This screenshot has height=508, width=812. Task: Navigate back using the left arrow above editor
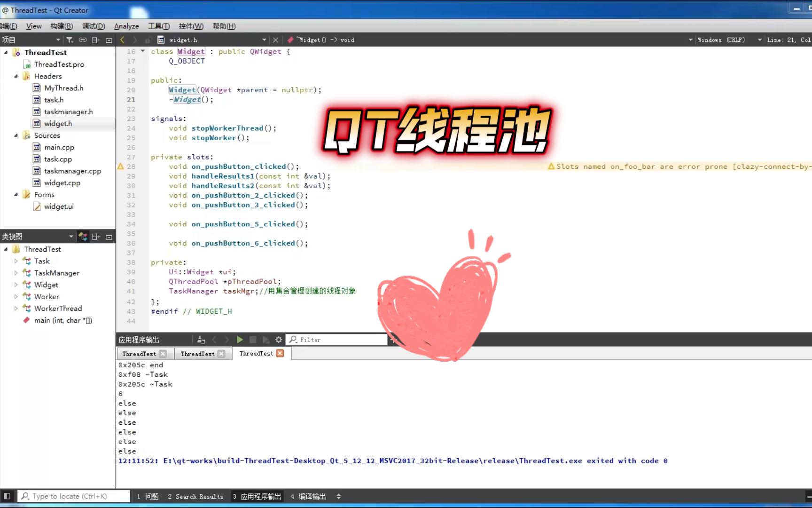[x=122, y=40]
